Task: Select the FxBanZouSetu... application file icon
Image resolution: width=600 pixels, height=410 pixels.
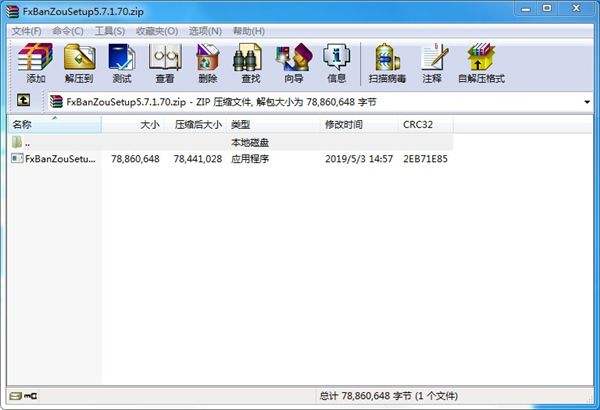Action: 17,158
